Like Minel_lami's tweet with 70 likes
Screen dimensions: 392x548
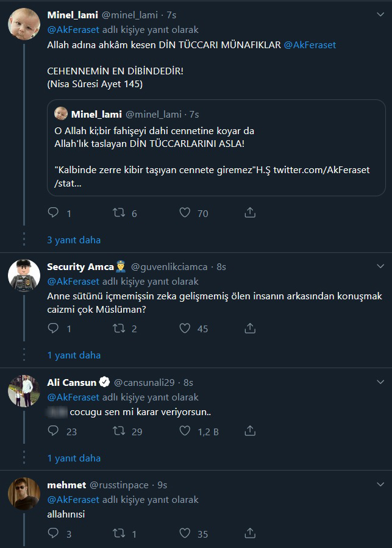(x=185, y=213)
